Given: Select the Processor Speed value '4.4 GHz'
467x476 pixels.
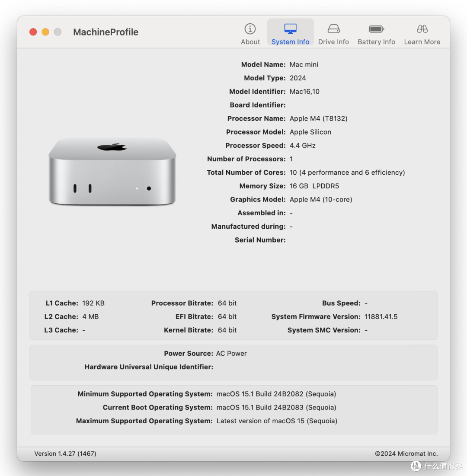Looking at the screenshot, I should (302, 145).
